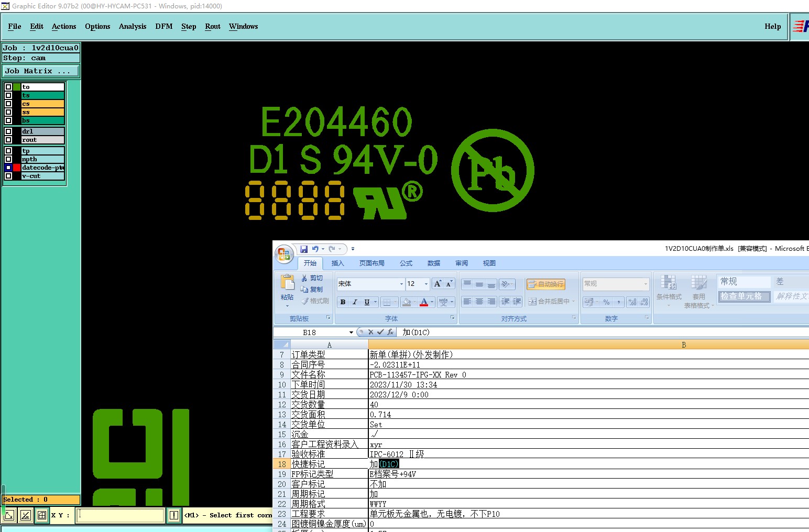
Task: Expand the Name Box B18 dropdown arrow
Action: pyautogui.click(x=351, y=332)
